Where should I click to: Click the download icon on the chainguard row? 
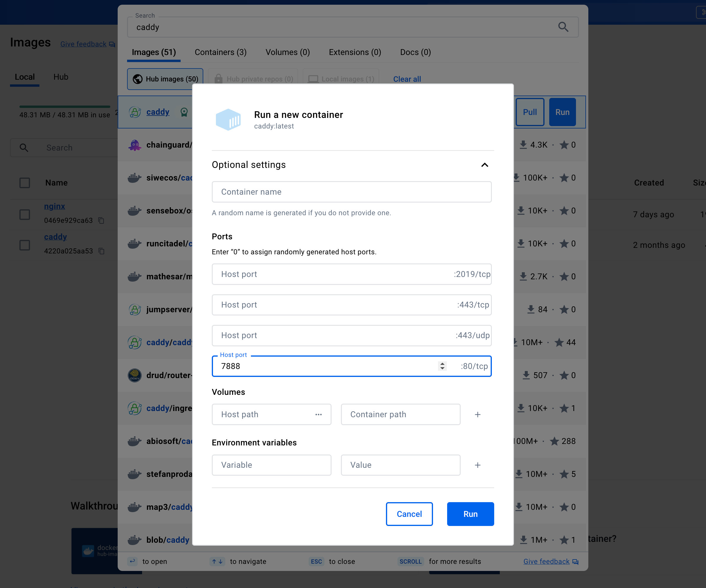(x=523, y=145)
